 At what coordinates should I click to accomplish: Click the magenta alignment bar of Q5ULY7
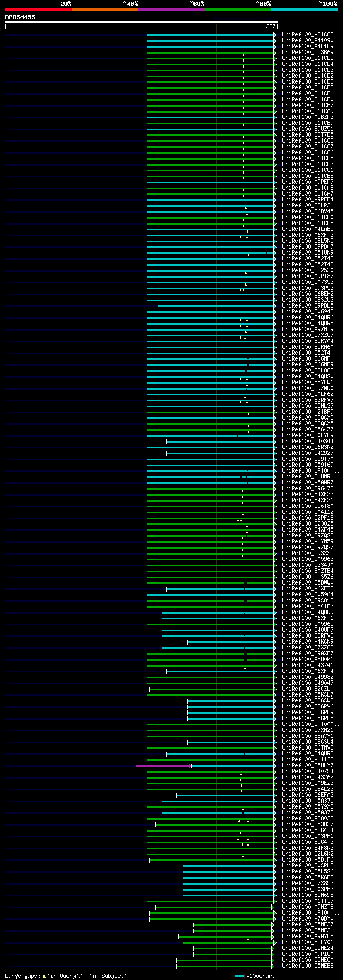[x=163, y=766]
